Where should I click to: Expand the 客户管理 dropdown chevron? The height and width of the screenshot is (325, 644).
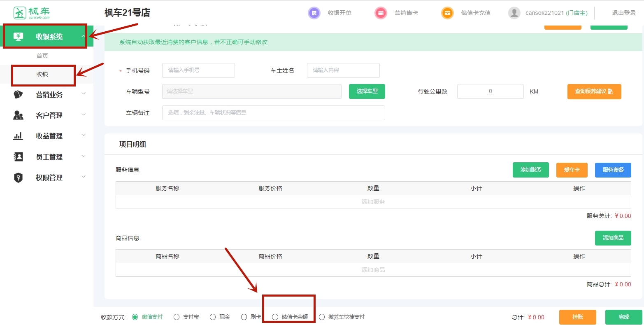coord(84,115)
